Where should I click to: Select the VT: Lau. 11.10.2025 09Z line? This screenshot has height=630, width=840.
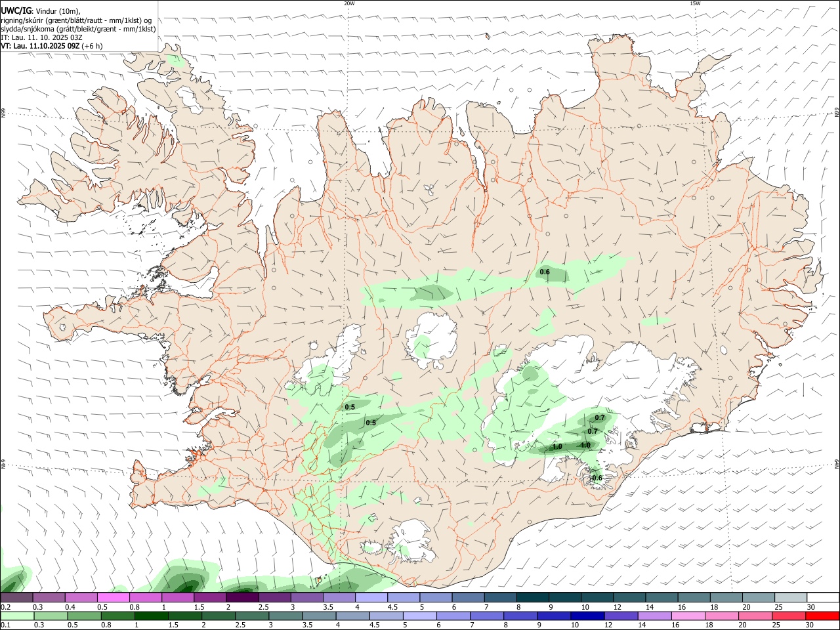pos(52,46)
